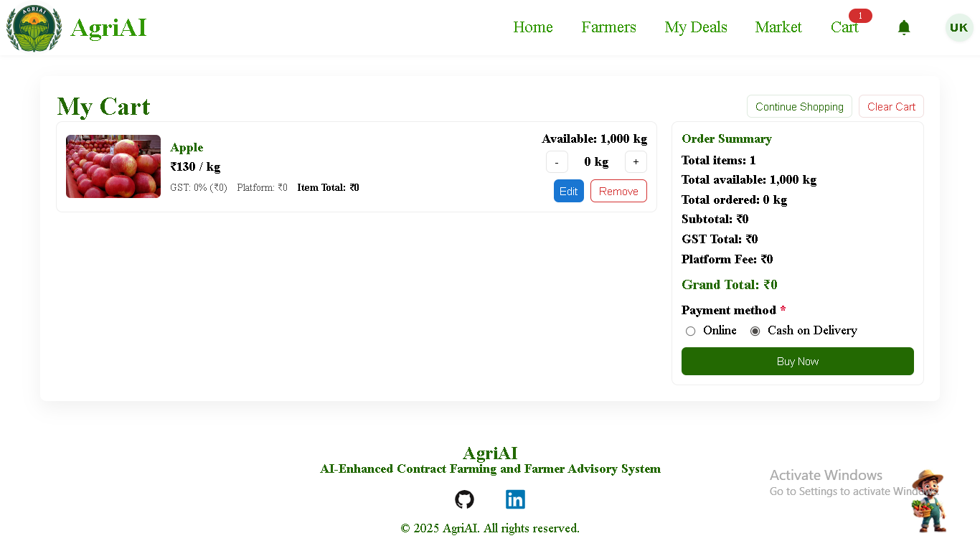
Task: Click the farmer chatbot mascot icon
Action: pyautogui.click(x=929, y=501)
